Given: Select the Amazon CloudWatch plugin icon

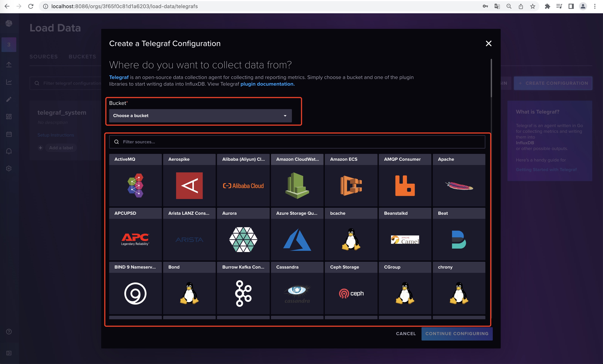Looking at the screenshot, I should click(x=297, y=186).
